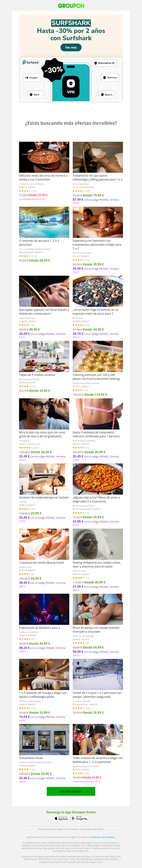Follow the 'contactar con nosotros' link
The height and width of the screenshot is (868, 142).
pos(103,837)
